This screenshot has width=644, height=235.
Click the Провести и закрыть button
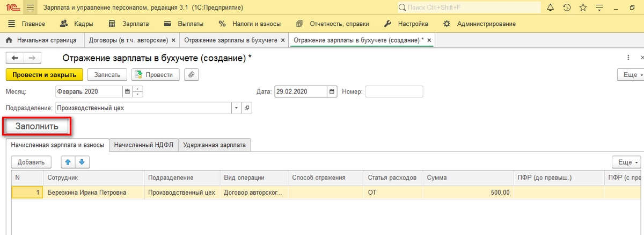45,75
